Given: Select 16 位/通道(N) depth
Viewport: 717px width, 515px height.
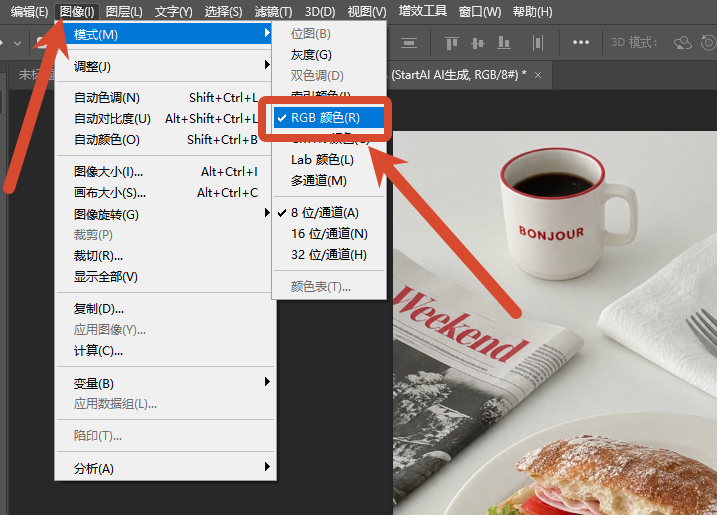Looking at the screenshot, I should point(329,234).
